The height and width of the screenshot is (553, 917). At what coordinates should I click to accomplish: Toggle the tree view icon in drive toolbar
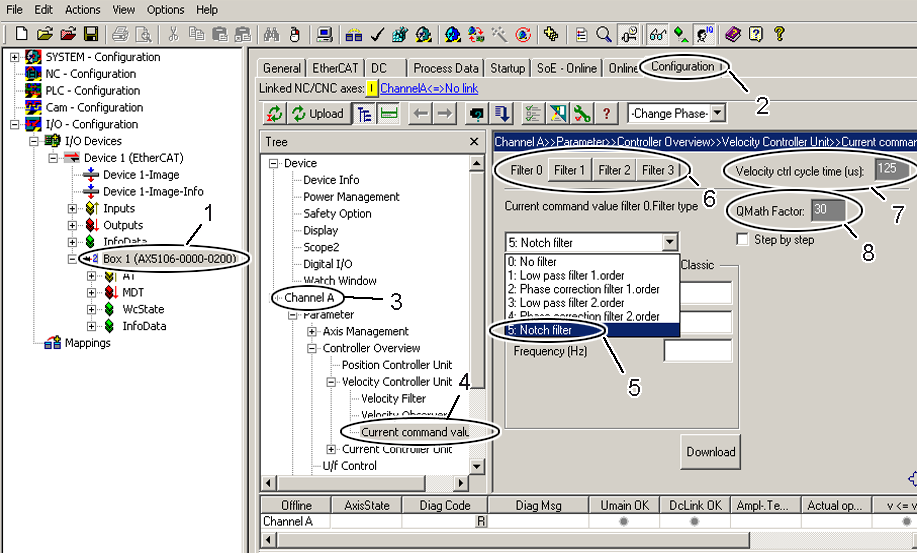364,113
